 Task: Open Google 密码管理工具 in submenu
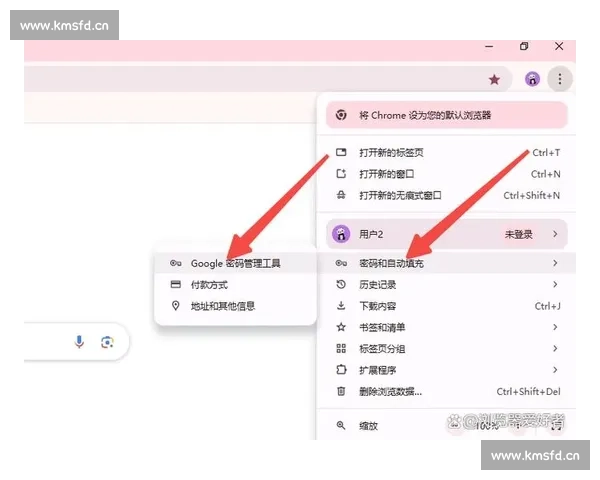[x=235, y=263]
